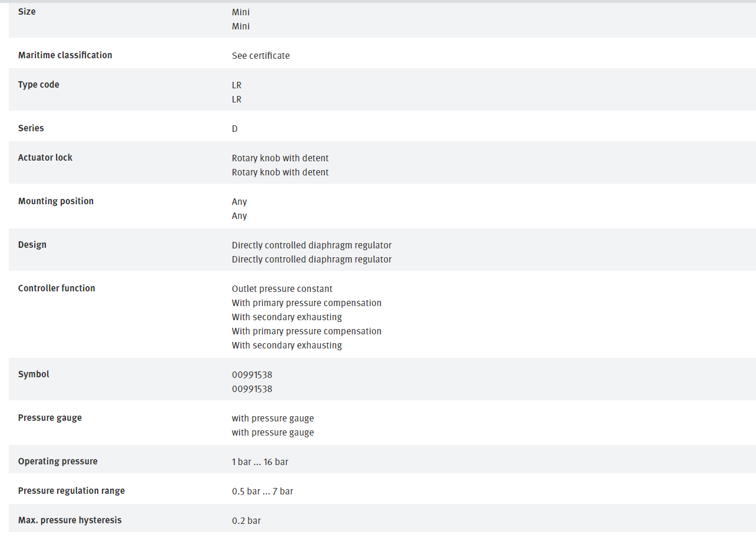The image size is (756, 538).
Task: Click the 'Pressure regulation range' label
Action: (x=71, y=491)
